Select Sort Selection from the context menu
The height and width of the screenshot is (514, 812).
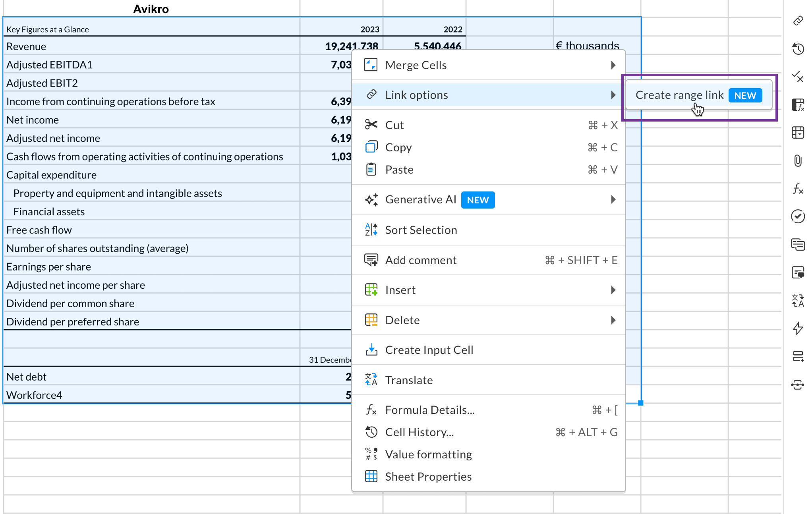coord(421,230)
